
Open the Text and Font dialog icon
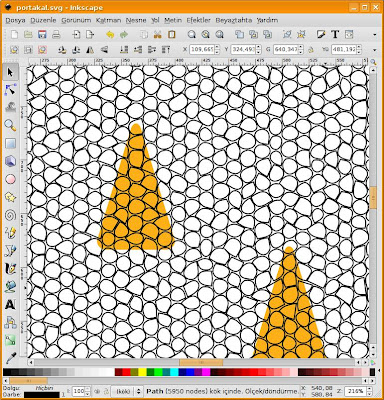(x=335, y=34)
